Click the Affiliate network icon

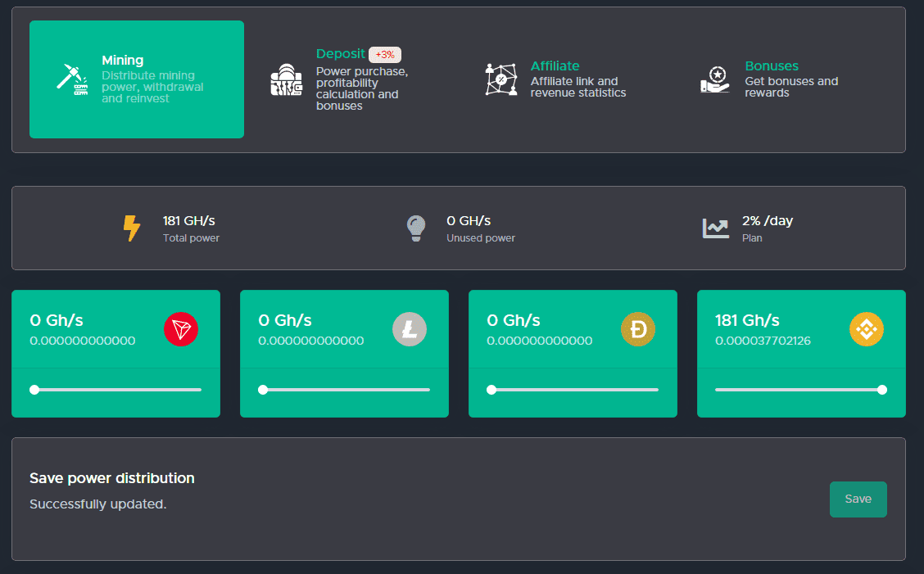[500, 79]
